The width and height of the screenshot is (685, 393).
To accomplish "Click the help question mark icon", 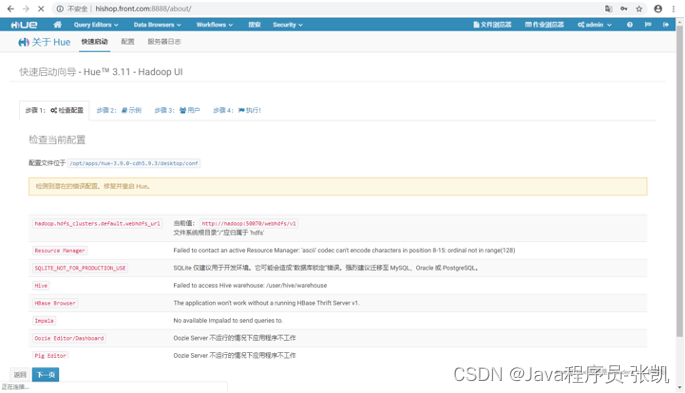I will click(630, 25).
